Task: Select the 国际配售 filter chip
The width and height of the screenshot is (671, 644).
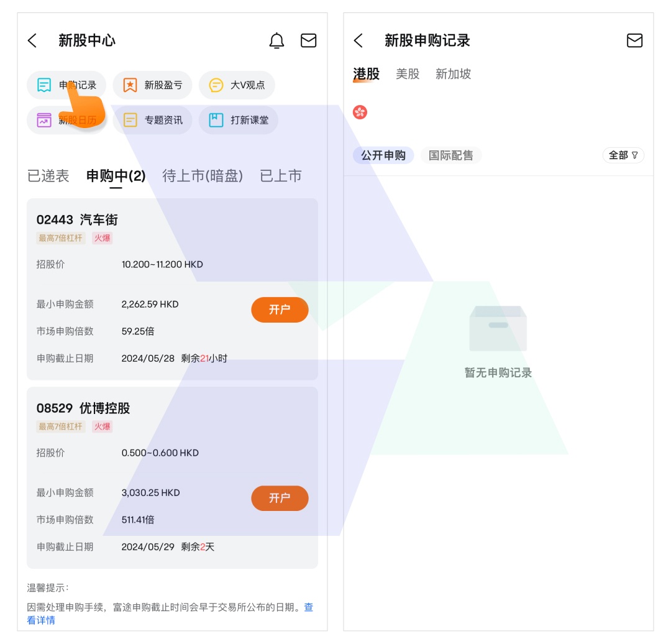Action: coord(451,155)
